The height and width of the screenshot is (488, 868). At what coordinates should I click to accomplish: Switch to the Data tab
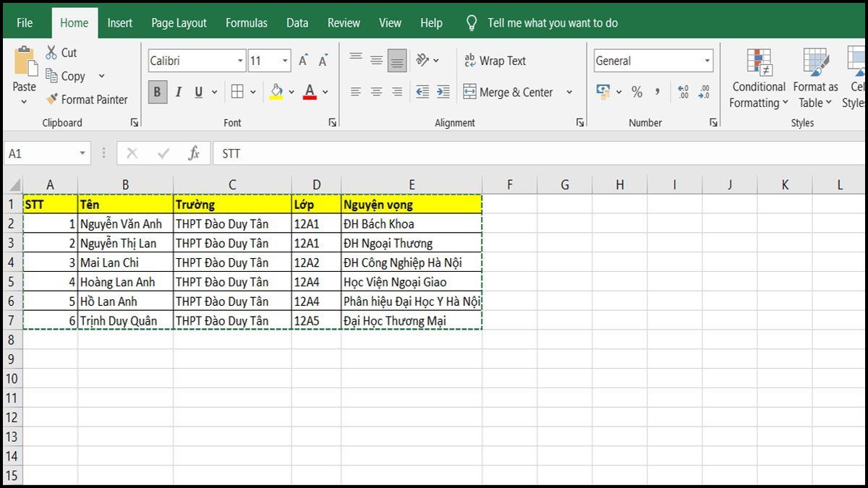(x=297, y=23)
